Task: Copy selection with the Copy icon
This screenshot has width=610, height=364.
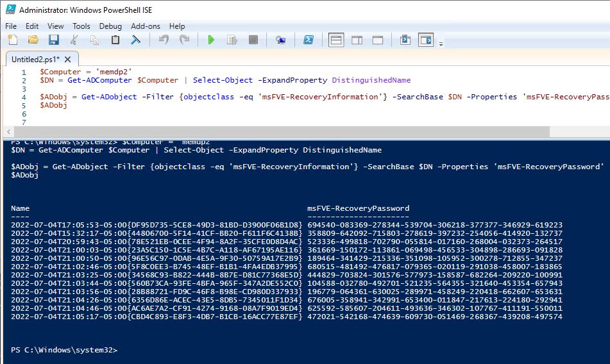Action: (94, 40)
